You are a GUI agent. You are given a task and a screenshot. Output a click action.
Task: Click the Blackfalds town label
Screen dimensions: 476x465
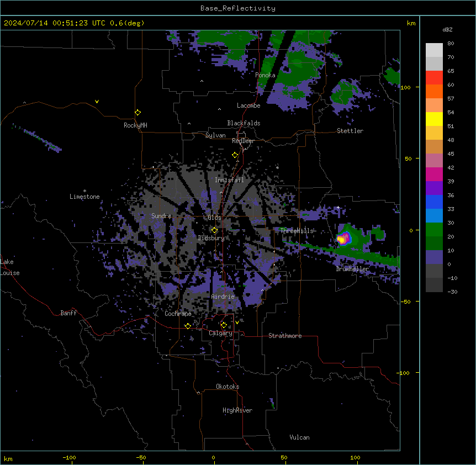click(244, 123)
